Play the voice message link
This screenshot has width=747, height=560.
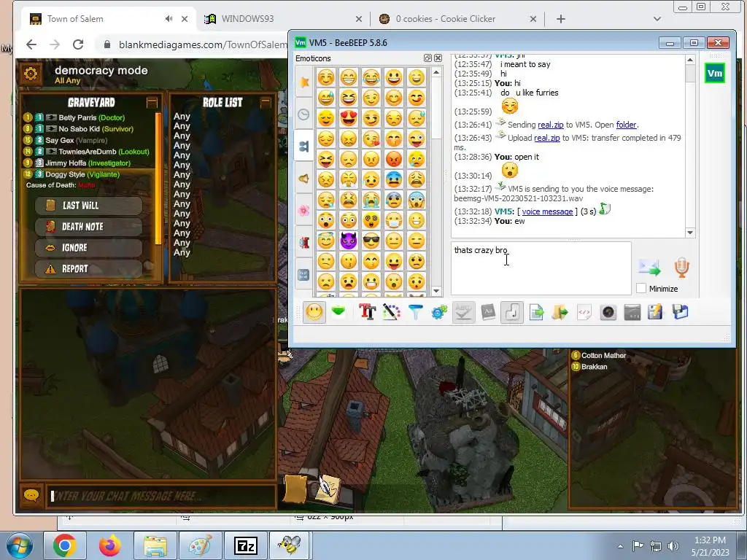coord(547,211)
